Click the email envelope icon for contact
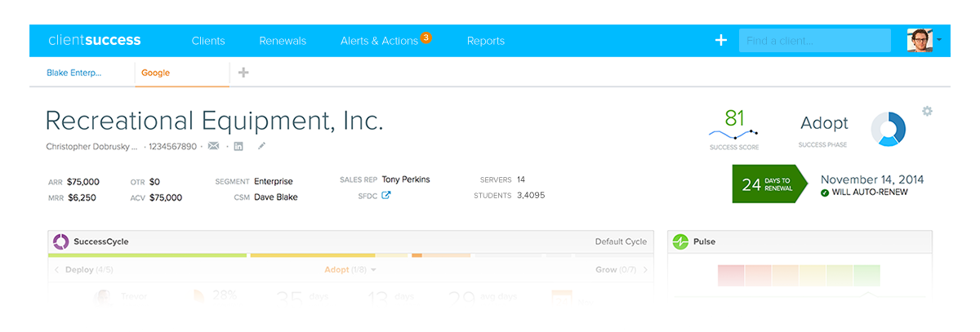The height and width of the screenshot is (332, 980). pos(214,146)
